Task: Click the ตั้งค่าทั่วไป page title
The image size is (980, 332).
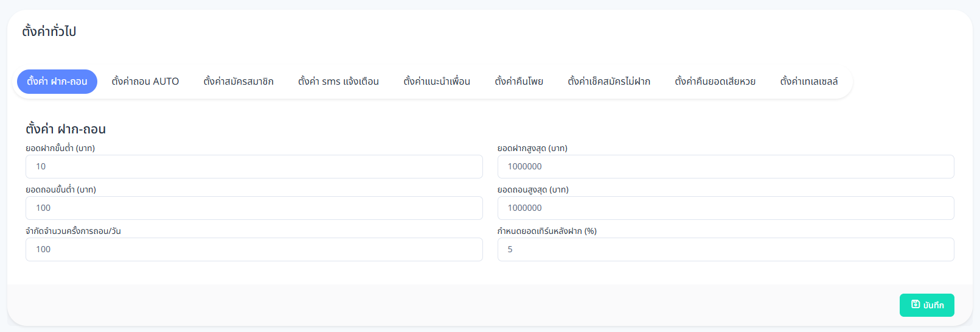Action: [x=49, y=32]
